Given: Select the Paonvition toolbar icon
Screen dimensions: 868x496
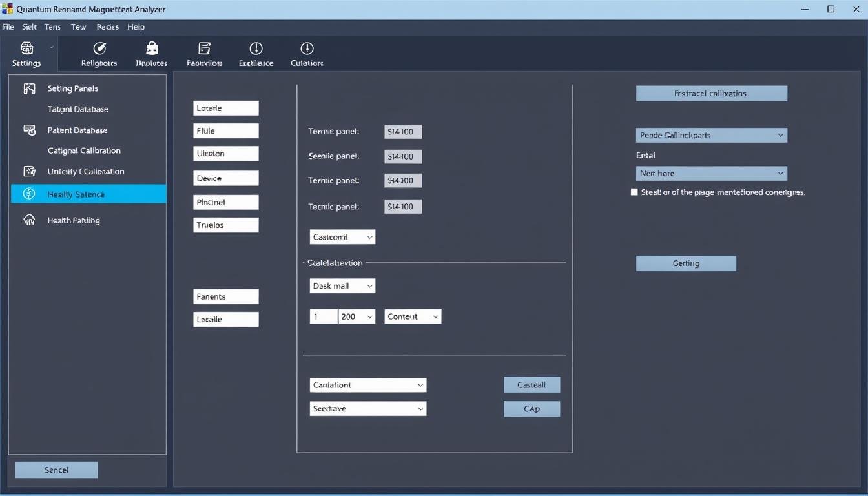Looking at the screenshot, I should click(204, 48).
